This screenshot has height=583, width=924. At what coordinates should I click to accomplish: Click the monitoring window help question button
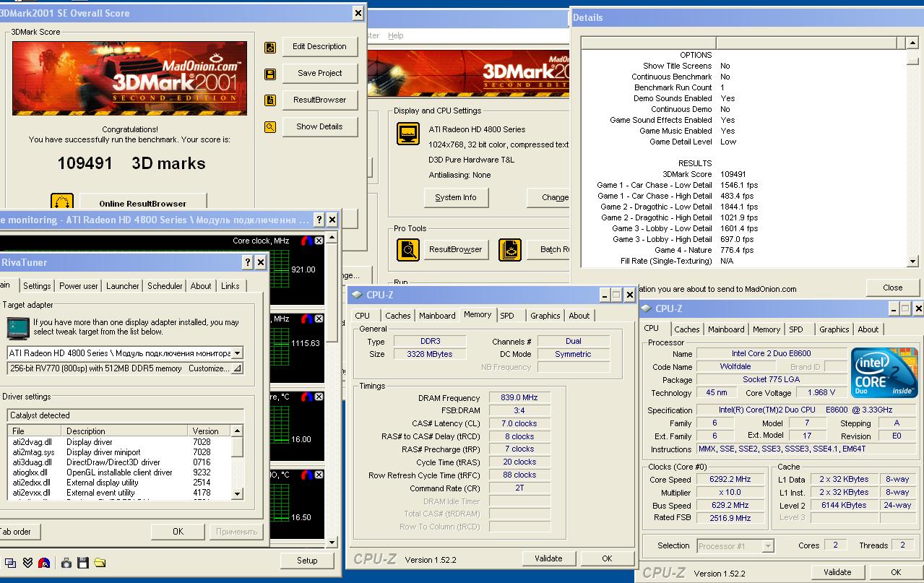click(319, 220)
